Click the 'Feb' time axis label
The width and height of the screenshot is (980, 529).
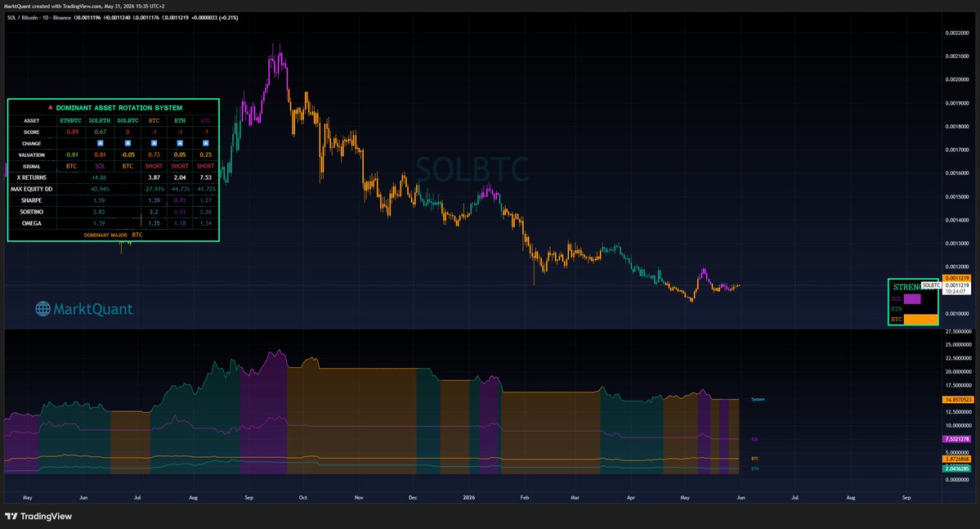coord(525,498)
